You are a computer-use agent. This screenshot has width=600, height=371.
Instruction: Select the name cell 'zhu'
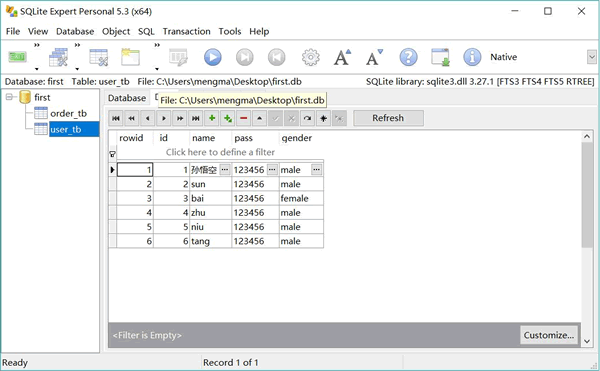pyautogui.click(x=210, y=213)
